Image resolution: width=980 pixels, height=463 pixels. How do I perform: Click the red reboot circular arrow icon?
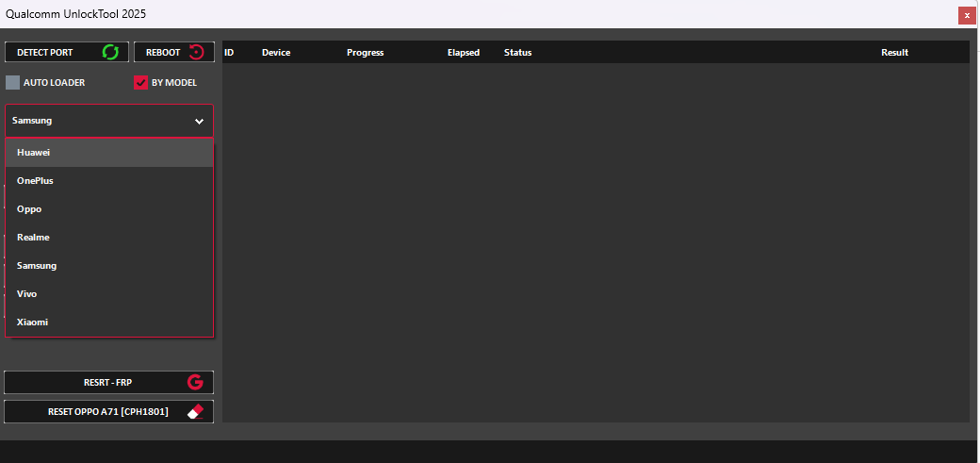[x=197, y=52]
